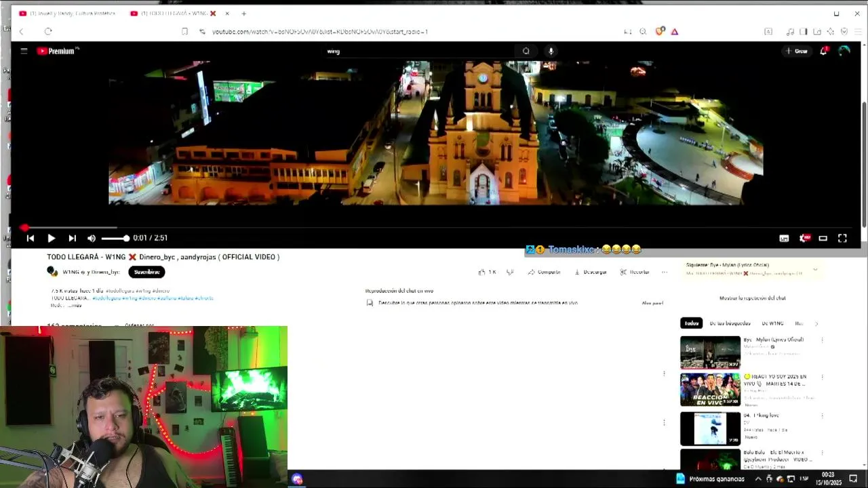Open a new browser tab with plus
Screen dimensions: 868x488
tap(243, 14)
